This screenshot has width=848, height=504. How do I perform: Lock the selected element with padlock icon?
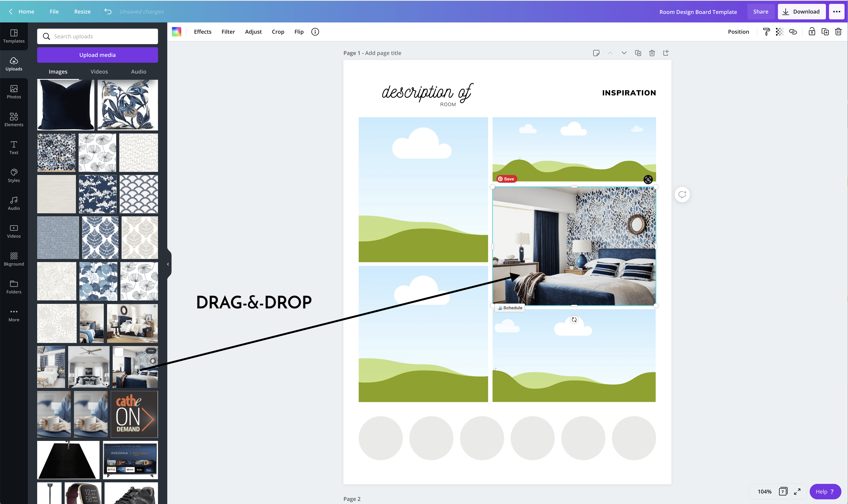click(812, 32)
